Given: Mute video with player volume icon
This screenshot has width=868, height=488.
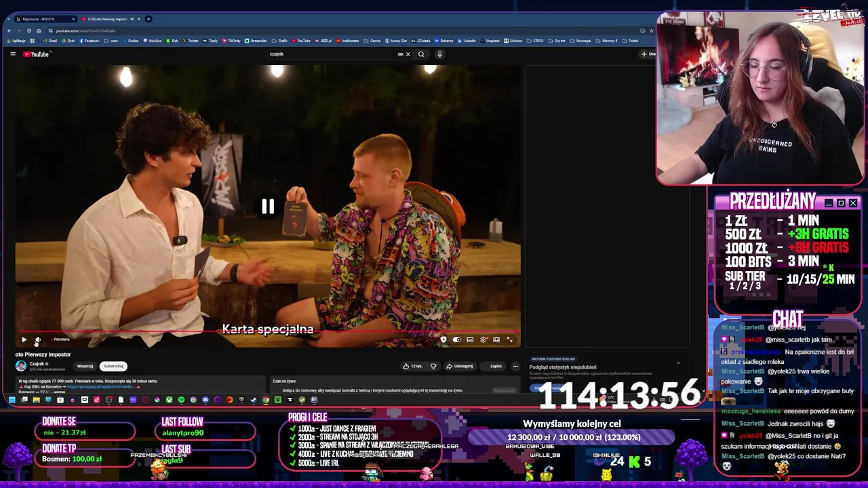Looking at the screenshot, I should pyautogui.click(x=38, y=340).
